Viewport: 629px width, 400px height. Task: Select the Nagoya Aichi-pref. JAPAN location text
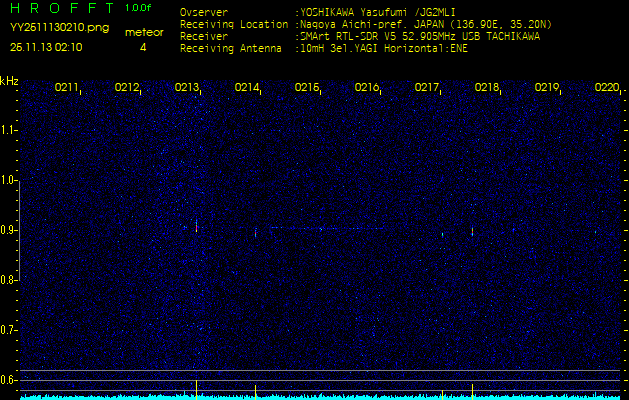tap(424, 24)
